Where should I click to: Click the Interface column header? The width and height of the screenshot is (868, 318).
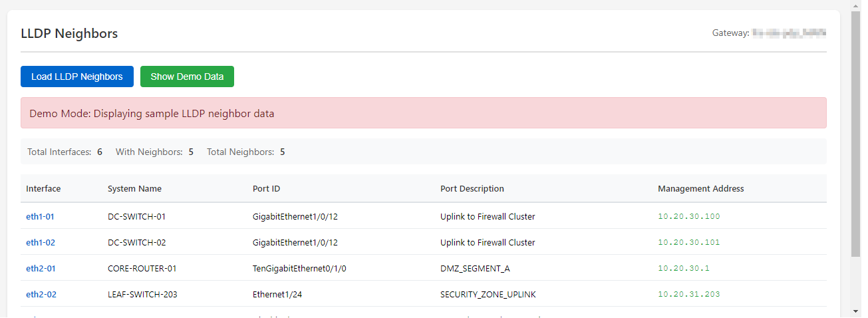tap(43, 188)
